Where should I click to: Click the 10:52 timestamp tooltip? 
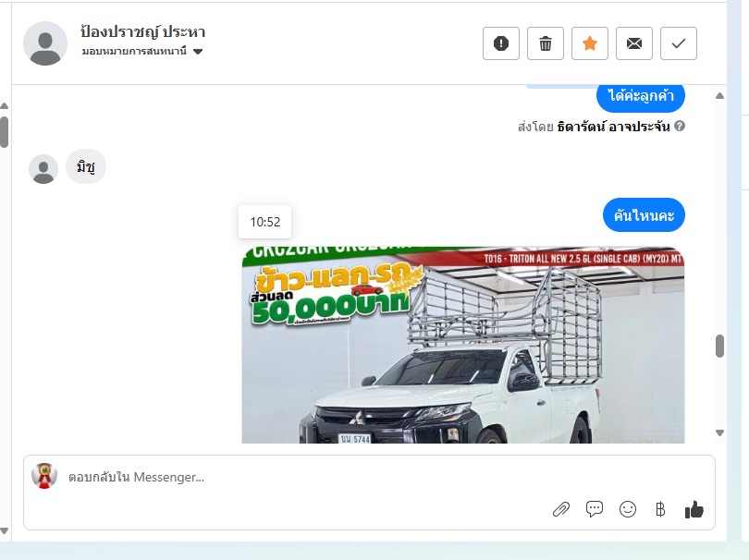click(265, 222)
